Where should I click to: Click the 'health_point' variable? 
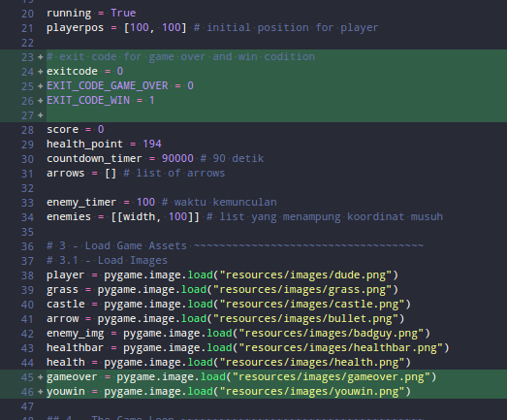coord(84,144)
